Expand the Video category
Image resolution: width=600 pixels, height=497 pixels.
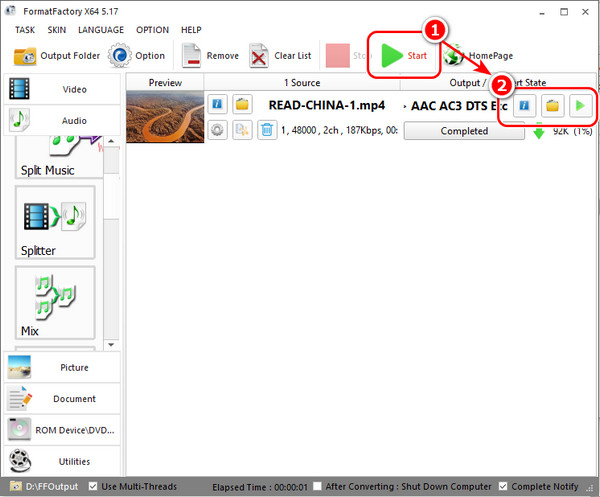tap(62, 89)
